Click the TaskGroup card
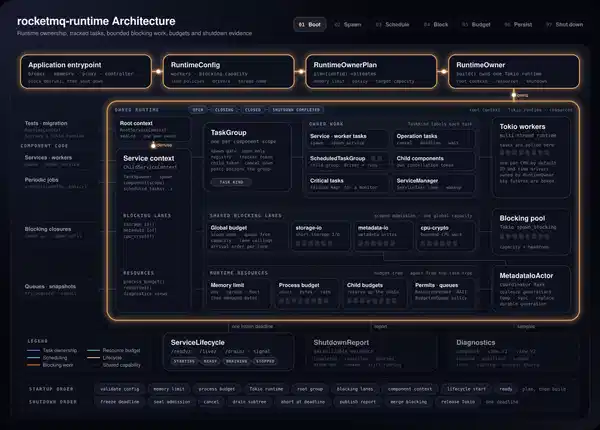600x430 pixels. pyautogui.click(x=248, y=157)
